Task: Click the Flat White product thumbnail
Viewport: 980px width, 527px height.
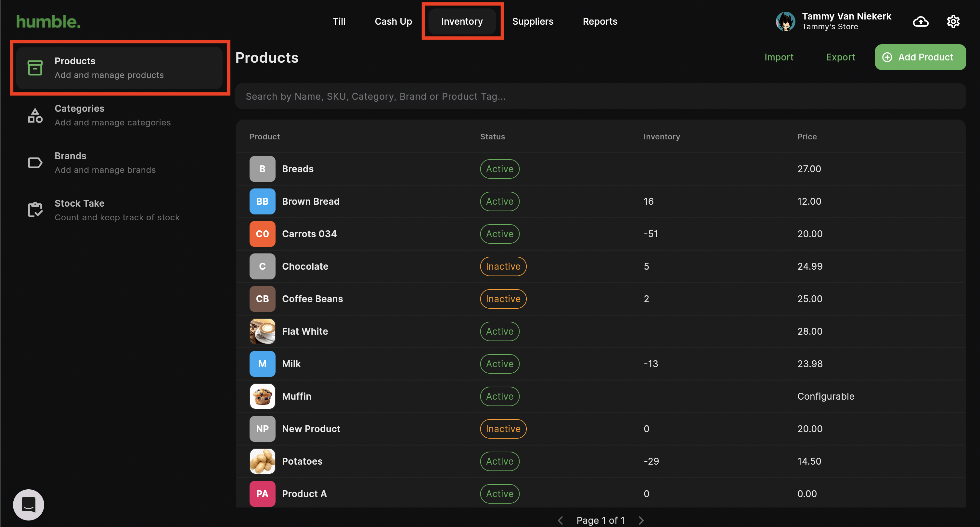Action: pos(262,331)
